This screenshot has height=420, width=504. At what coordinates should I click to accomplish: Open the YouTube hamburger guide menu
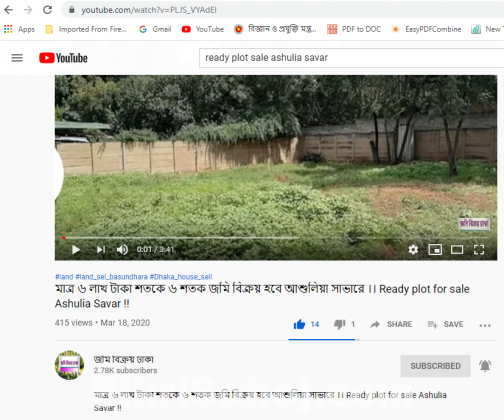click(17, 58)
